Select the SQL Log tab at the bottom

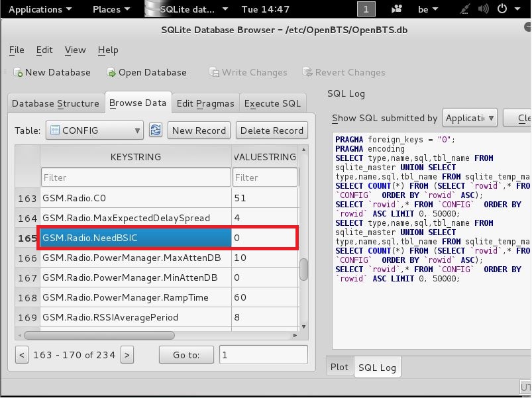pyautogui.click(x=377, y=368)
